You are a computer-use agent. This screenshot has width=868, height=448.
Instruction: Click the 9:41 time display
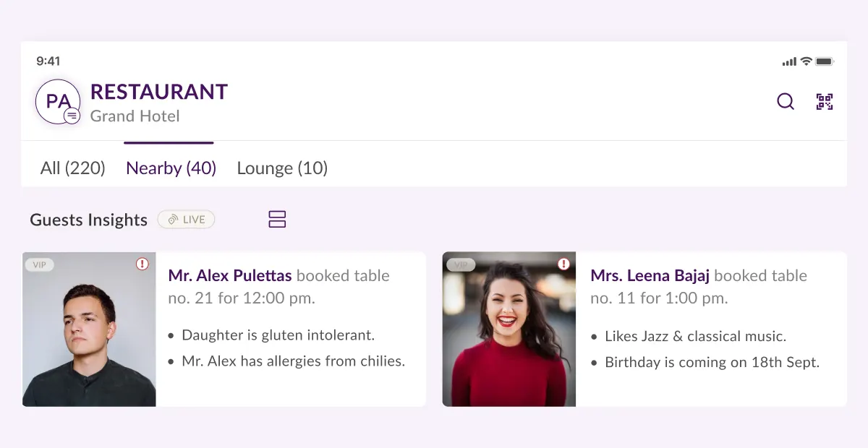48,61
